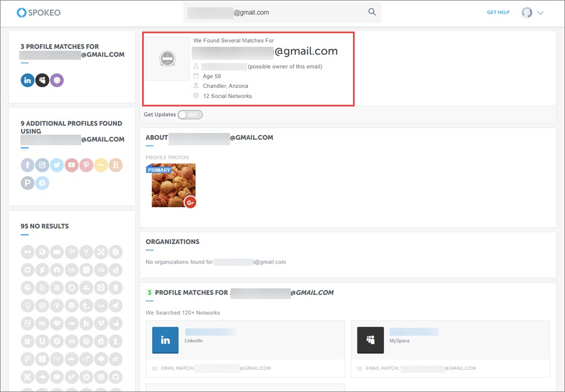Click the "Age 58" text

(x=212, y=76)
